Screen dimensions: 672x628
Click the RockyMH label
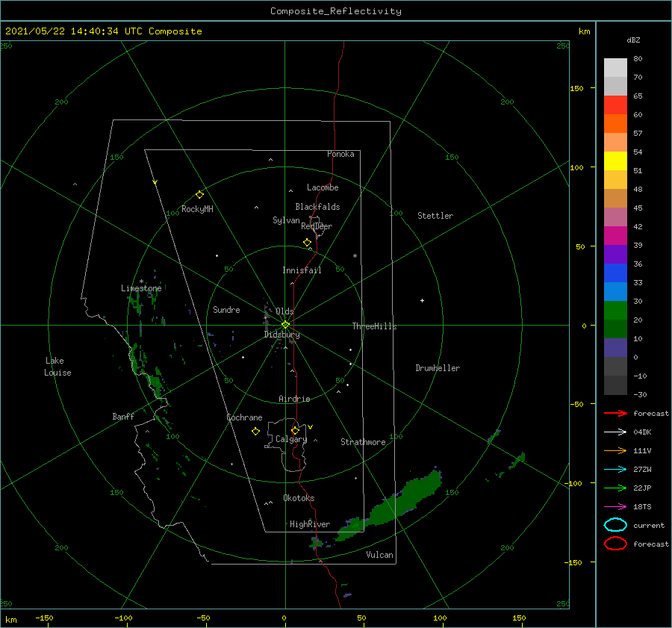tap(197, 209)
